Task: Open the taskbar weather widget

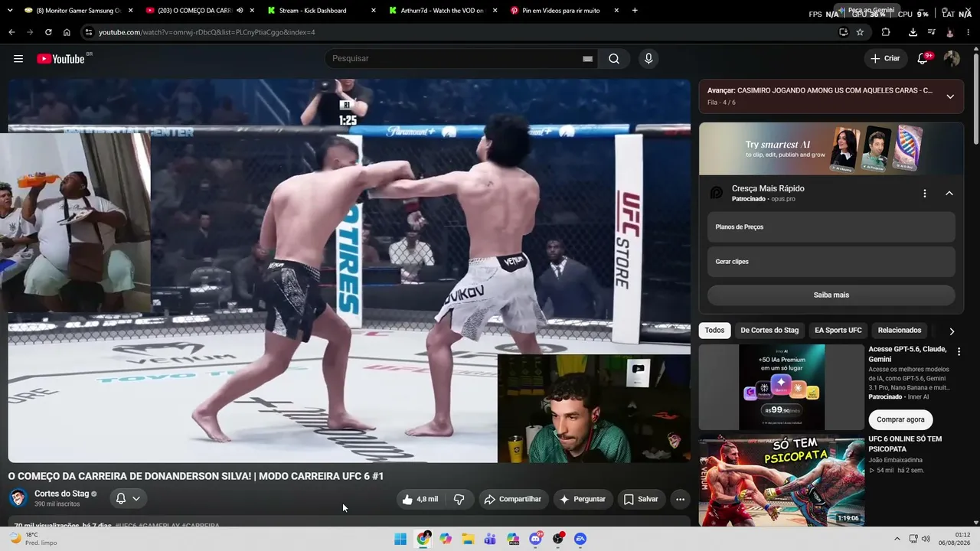Action: pyautogui.click(x=32, y=539)
